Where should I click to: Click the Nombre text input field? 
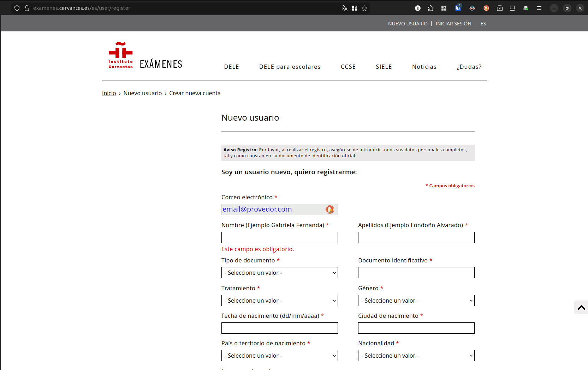(x=279, y=237)
